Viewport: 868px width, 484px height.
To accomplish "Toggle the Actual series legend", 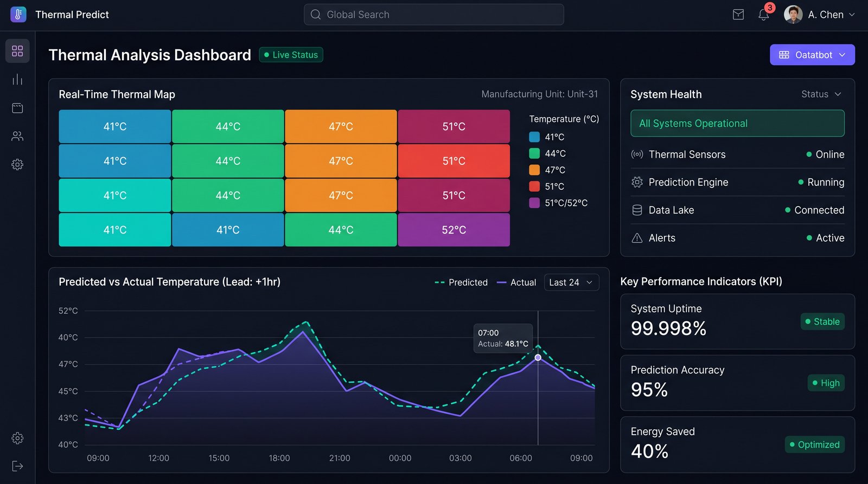I will tap(516, 282).
